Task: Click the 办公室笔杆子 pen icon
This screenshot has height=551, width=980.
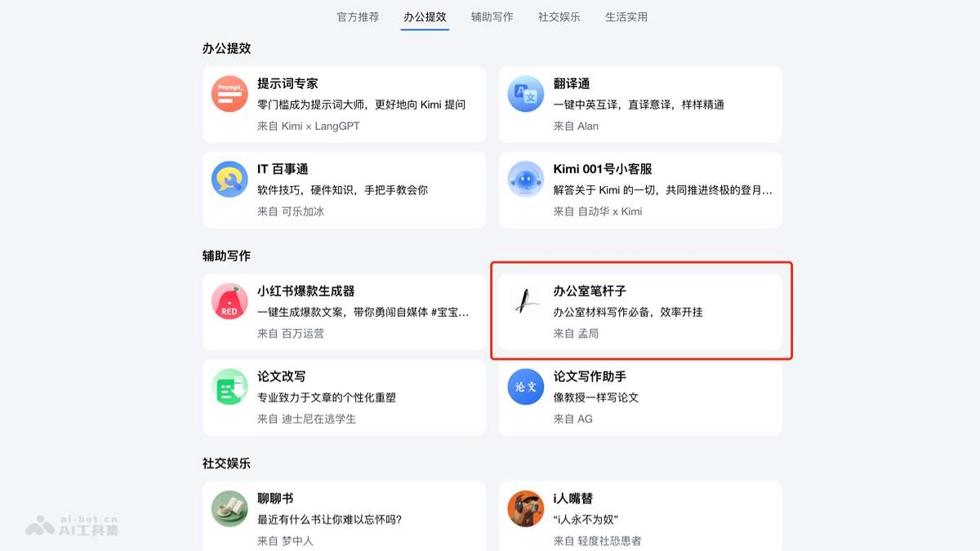Action: (x=525, y=301)
